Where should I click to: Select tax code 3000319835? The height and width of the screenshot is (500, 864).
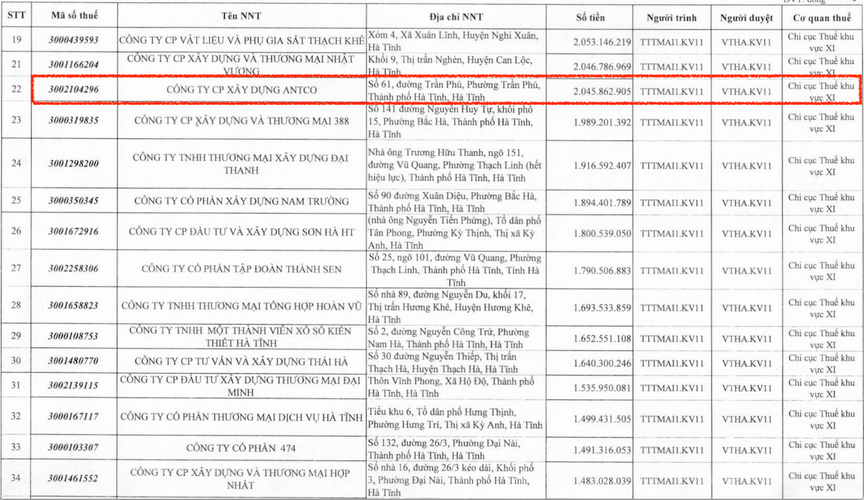point(74,120)
